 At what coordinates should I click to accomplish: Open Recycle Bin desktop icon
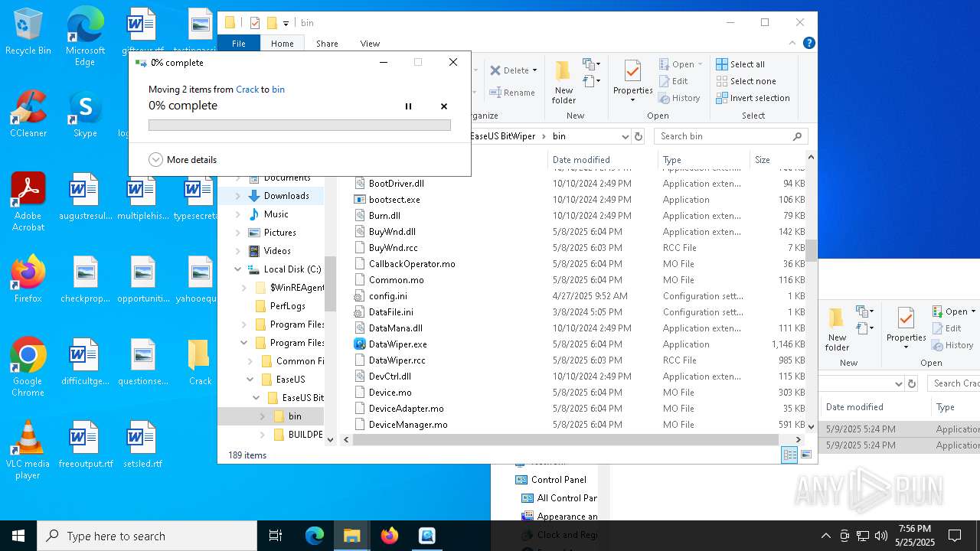pyautogui.click(x=28, y=32)
